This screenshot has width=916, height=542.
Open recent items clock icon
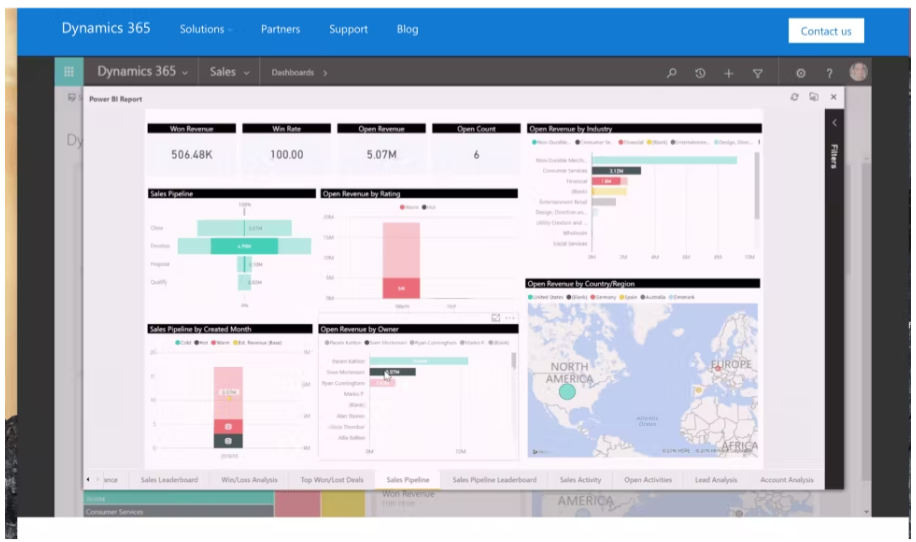(x=700, y=73)
